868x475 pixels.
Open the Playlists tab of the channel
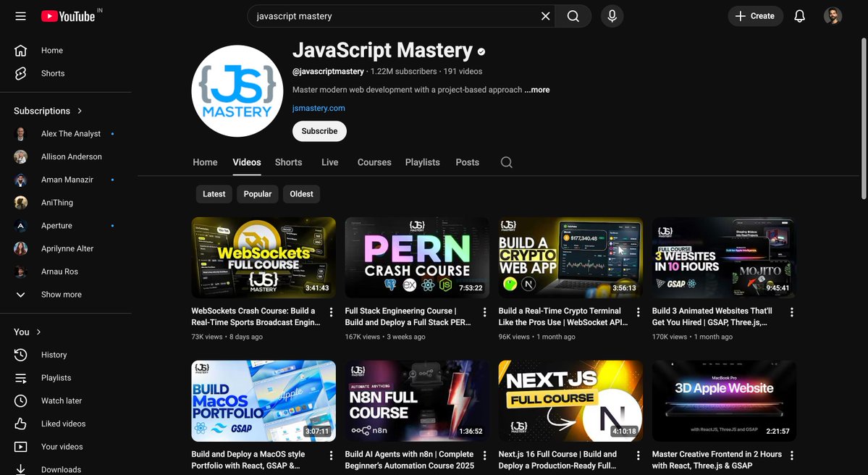[422, 162]
